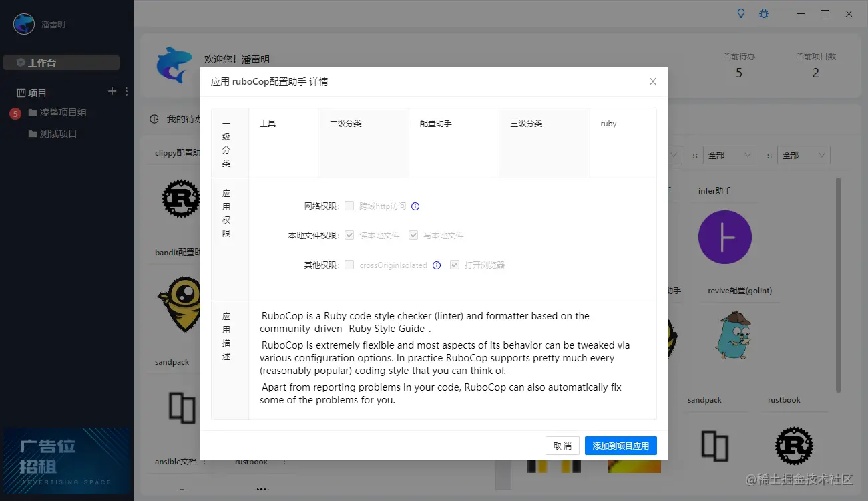Image resolution: width=868 pixels, height=501 pixels.
Task: Click the red badge showing 5
Action: point(15,114)
